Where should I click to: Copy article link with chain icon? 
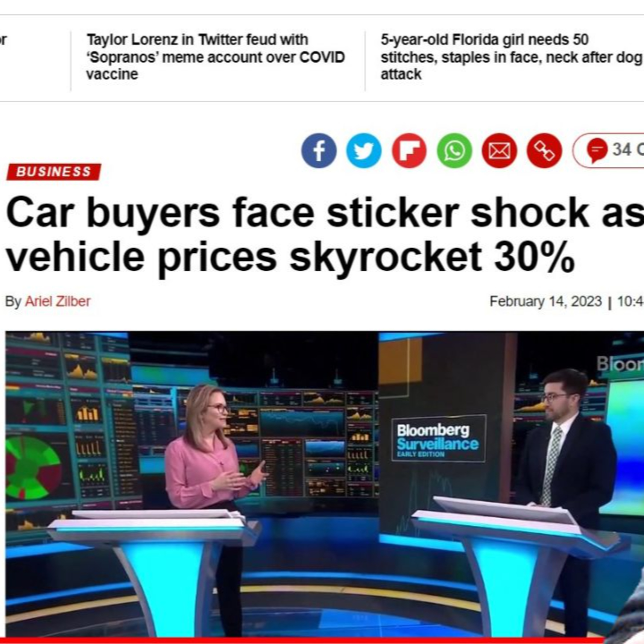[544, 151]
